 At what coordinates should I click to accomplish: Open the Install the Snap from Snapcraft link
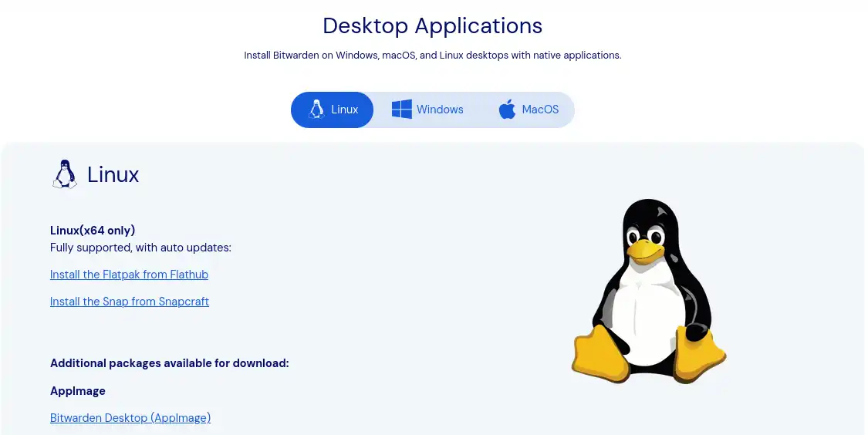(x=129, y=302)
